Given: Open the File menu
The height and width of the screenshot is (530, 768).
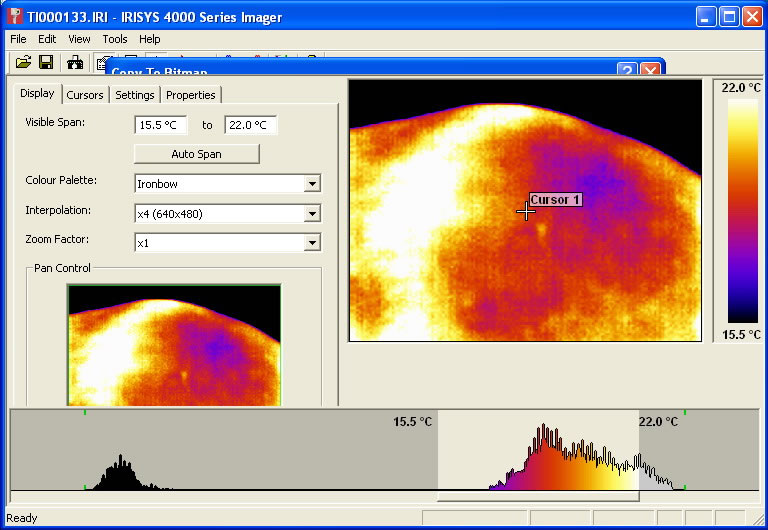Looking at the screenshot, I should pos(18,39).
